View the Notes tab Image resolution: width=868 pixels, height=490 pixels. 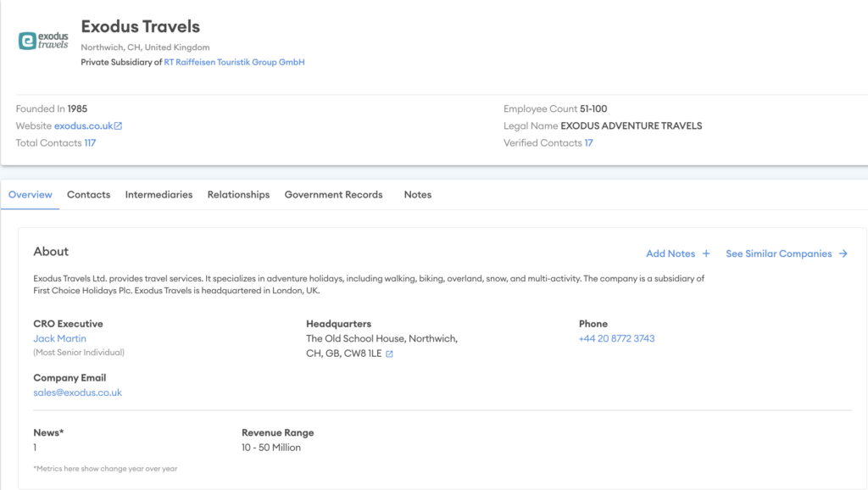point(417,194)
